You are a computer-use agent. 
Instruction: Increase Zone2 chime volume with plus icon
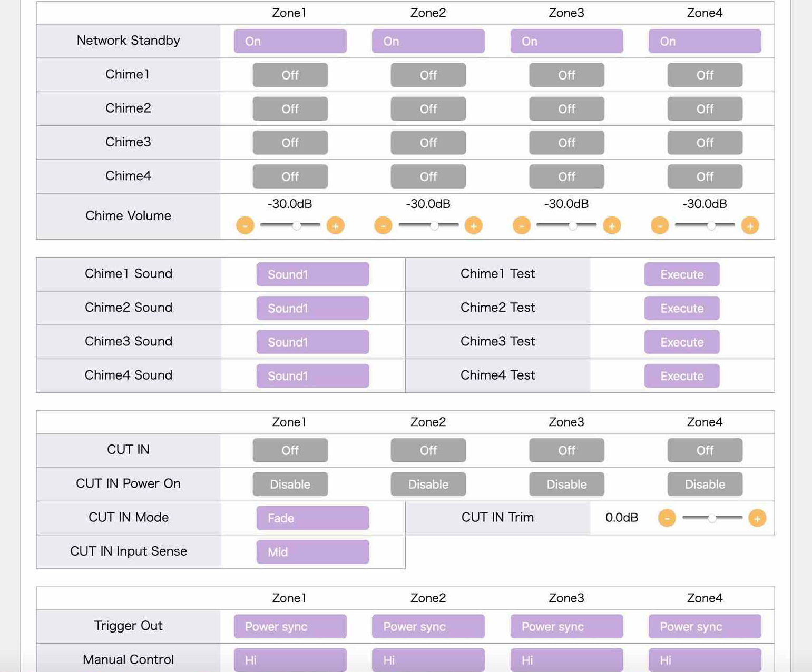(473, 225)
